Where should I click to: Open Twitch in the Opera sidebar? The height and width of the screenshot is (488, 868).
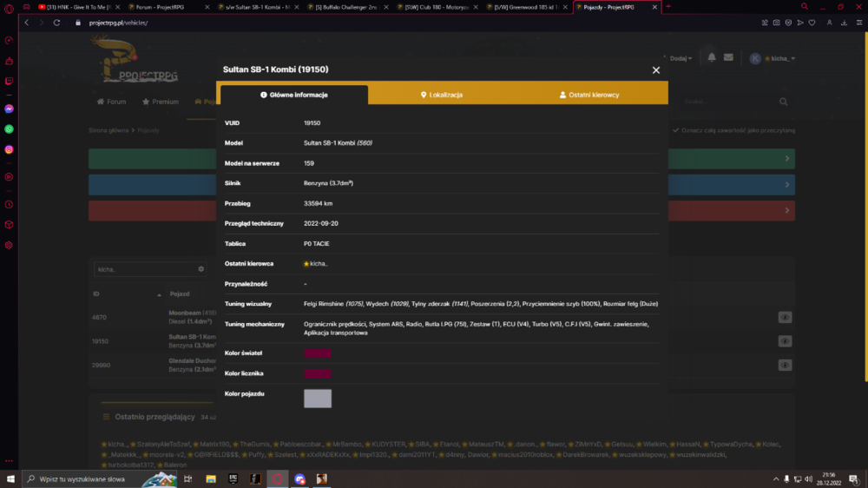point(9,81)
